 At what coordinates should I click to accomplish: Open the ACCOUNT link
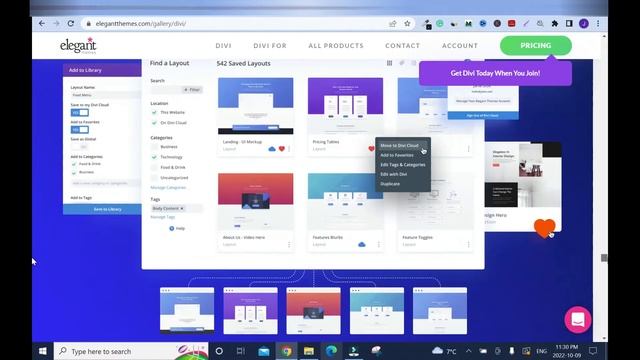tap(460, 46)
